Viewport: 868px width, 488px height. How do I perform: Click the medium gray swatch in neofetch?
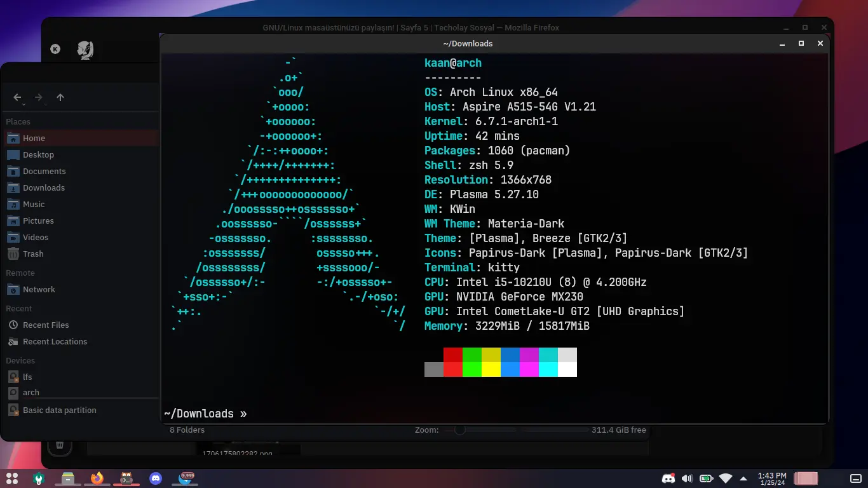(x=434, y=369)
